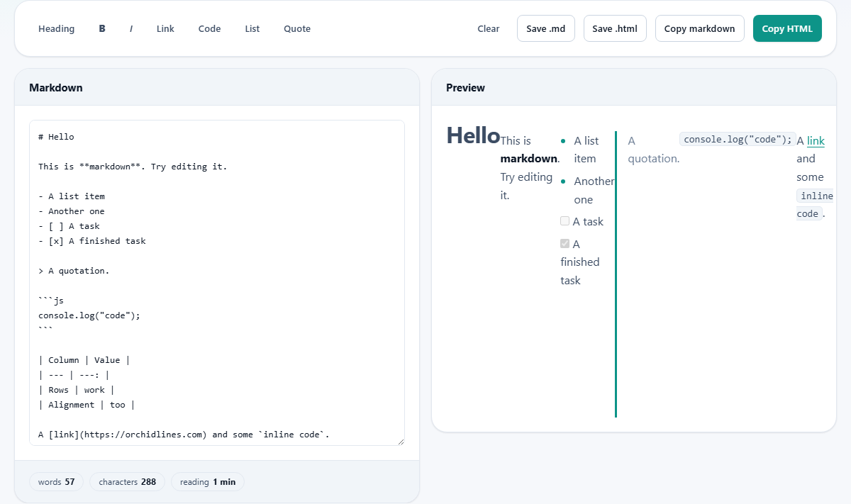The width and height of the screenshot is (851, 504).
Task: Click inside the Markdown text editor
Action: (217, 283)
